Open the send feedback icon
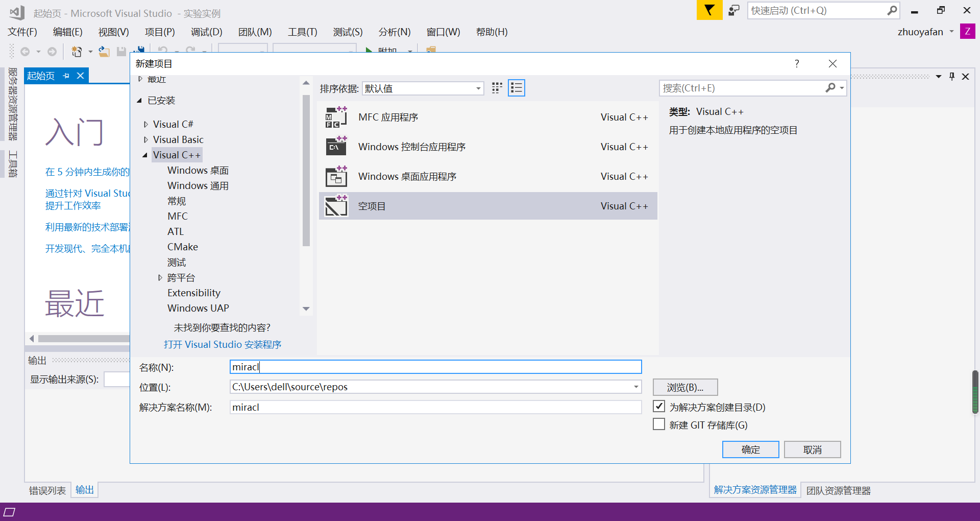 [x=733, y=10]
